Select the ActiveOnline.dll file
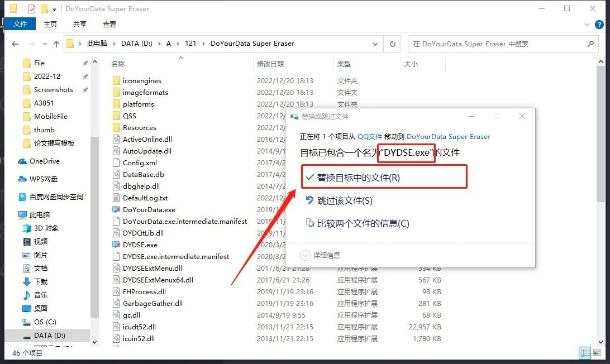 pyautogui.click(x=147, y=139)
